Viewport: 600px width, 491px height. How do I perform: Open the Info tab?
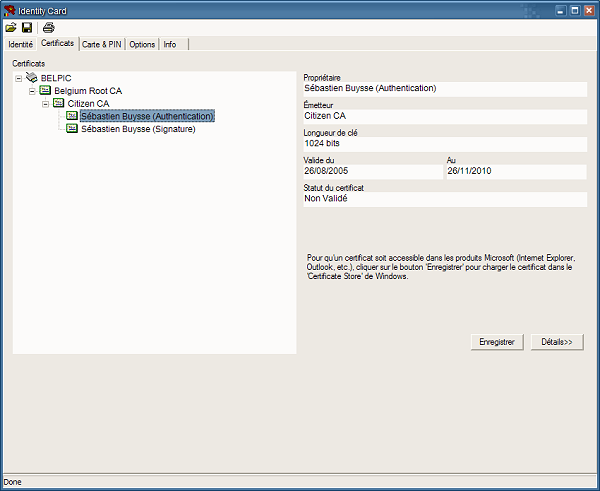click(x=170, y=45)
